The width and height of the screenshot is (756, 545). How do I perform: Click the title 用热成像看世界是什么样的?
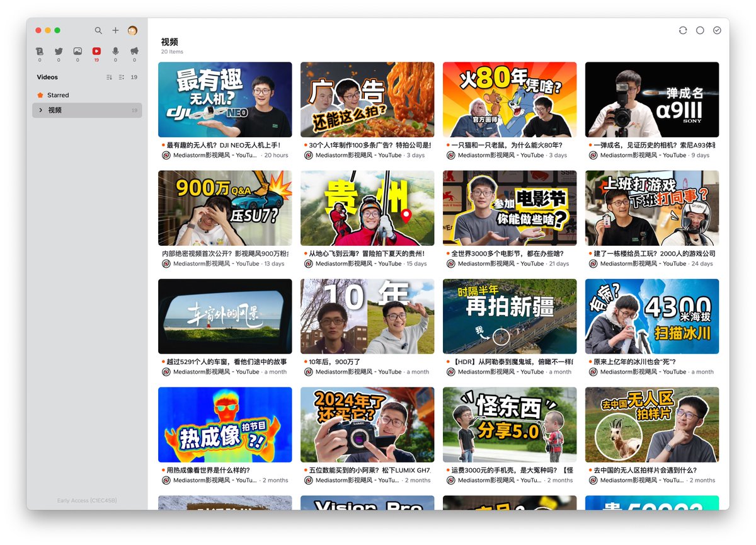208,470
